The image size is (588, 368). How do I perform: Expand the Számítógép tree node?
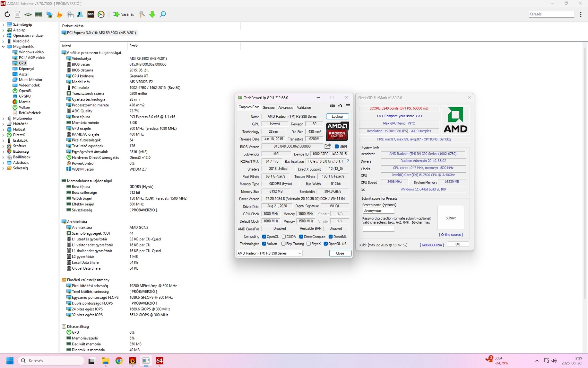coord(4,24)
